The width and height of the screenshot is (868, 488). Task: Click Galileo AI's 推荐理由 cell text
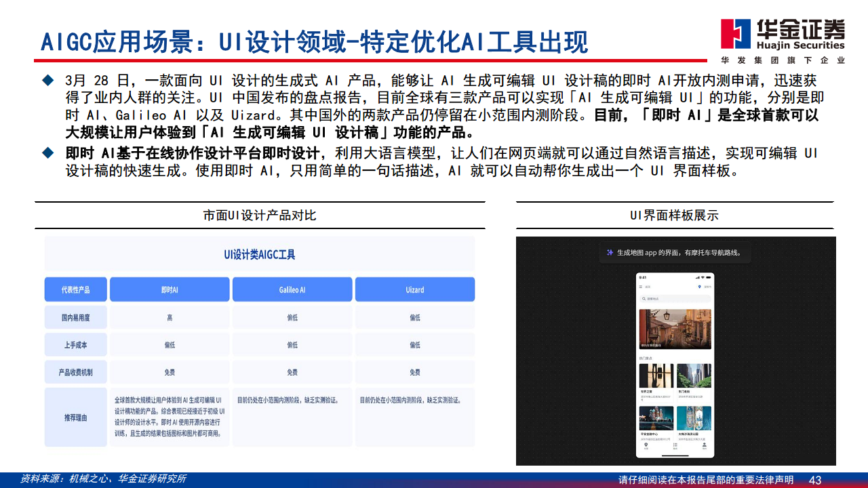coord(288,400)
